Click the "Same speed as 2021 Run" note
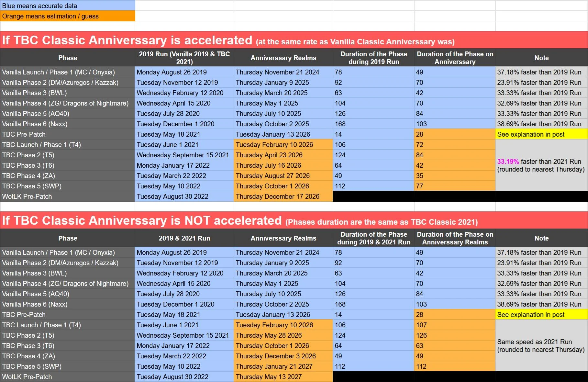Viewport: 588px width, 382px height. point(541,345)
